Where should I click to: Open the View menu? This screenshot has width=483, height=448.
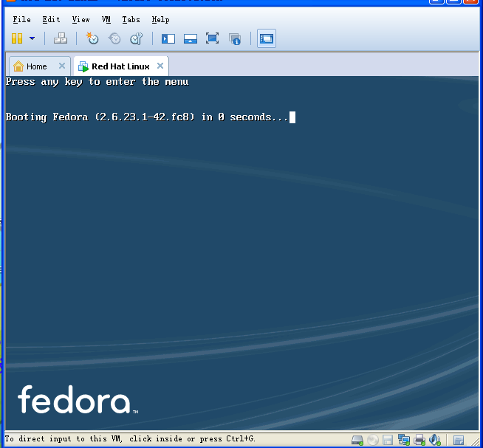[x=80, y=20]
